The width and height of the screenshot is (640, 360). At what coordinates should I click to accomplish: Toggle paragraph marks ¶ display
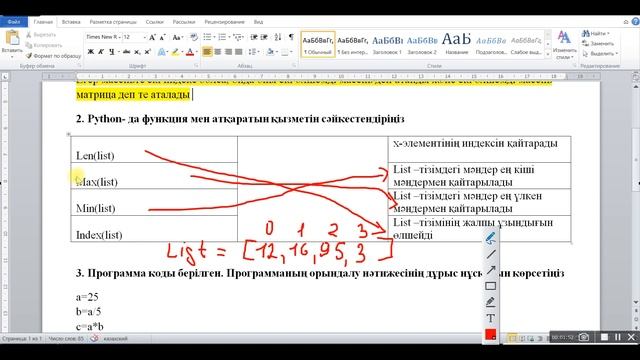291,37
